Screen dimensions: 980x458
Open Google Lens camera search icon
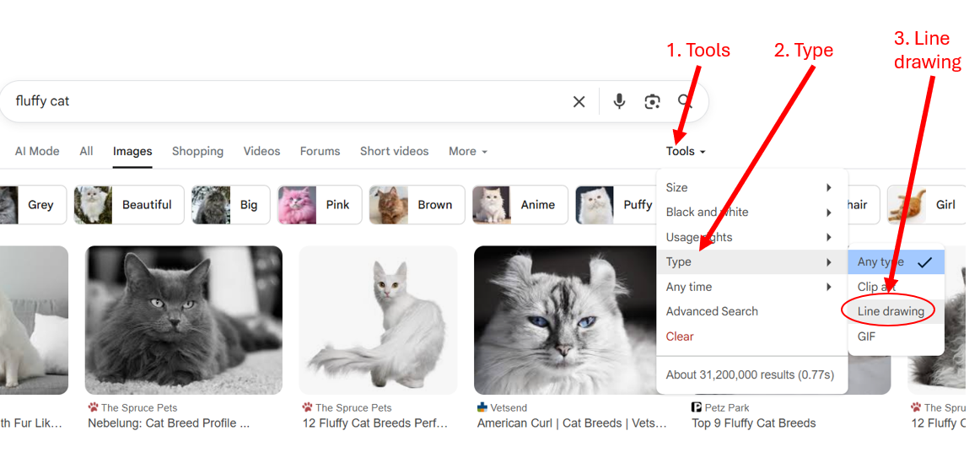[652, 102]
